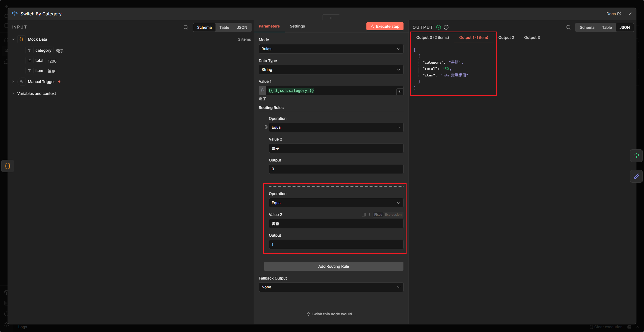Image resolution: width=644 pixels, height=332 pixels.
Task: Click the Add Routing Rule button
Action: point(333,266)
